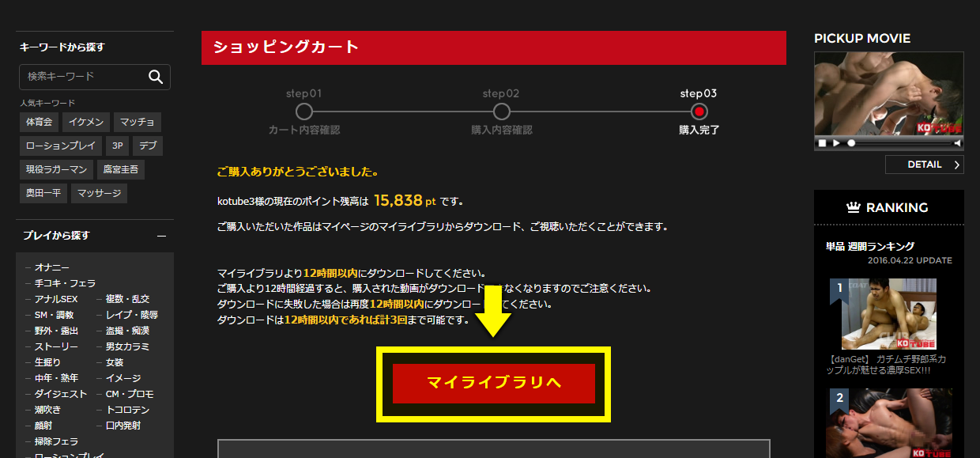980x458 pixels.
Task: Click the step01 カート内容確認 circle indicator
Action: (x=304, y=112)
